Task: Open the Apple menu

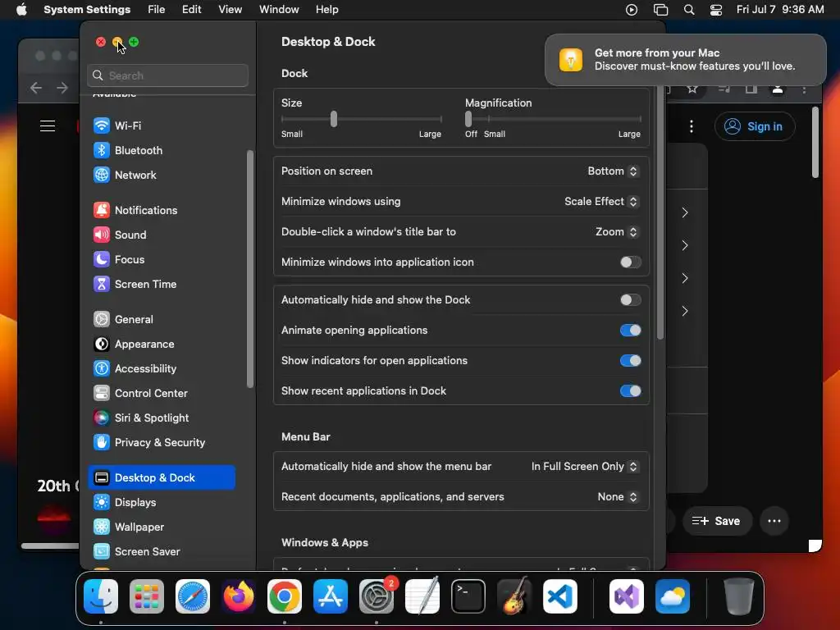Action: tap(21, 10)
